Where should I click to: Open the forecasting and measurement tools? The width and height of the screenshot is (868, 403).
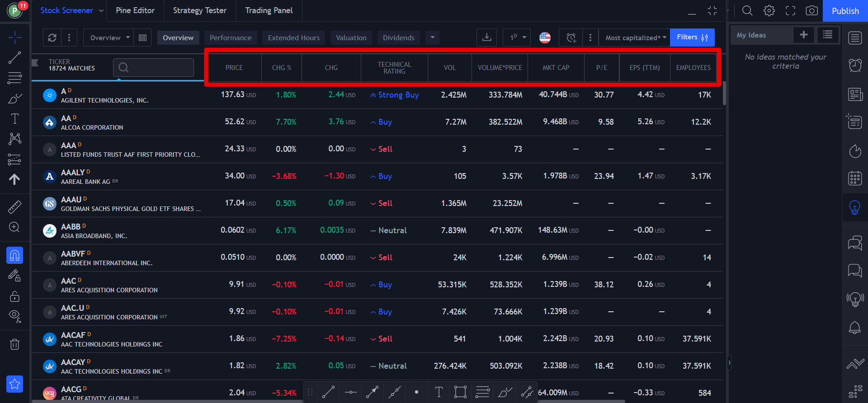tap(14, 159)
